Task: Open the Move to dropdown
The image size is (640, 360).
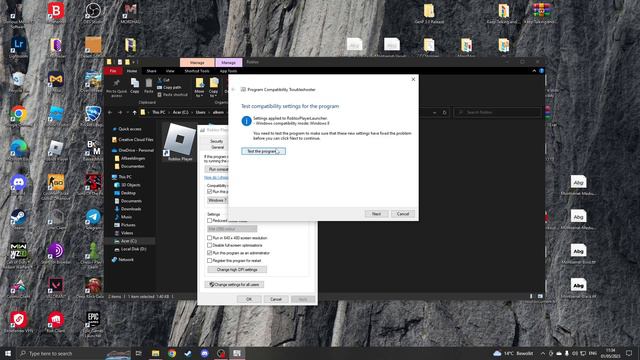Action: pyautogui.click(x=199, y=87)
